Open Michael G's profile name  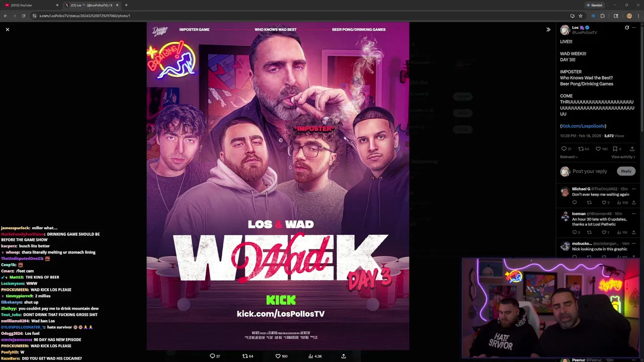(x=581, y=189)
